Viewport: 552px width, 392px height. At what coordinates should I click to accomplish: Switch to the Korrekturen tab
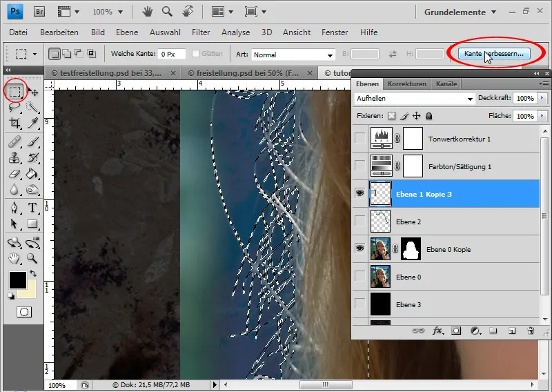point(407,84)
